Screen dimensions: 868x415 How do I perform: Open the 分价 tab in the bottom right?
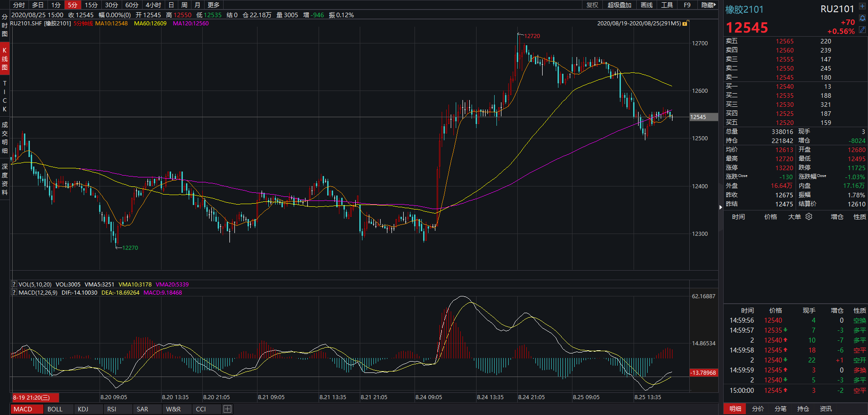(758, 409)
